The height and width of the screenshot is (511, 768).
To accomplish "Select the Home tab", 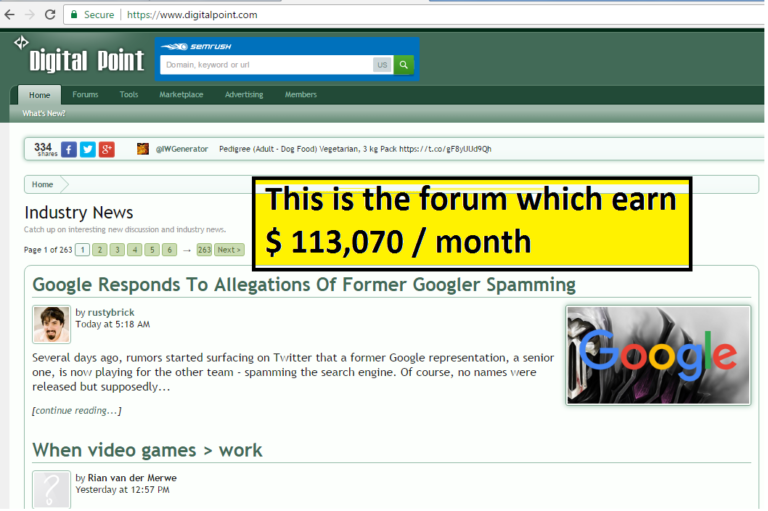I will coord(40,95).
